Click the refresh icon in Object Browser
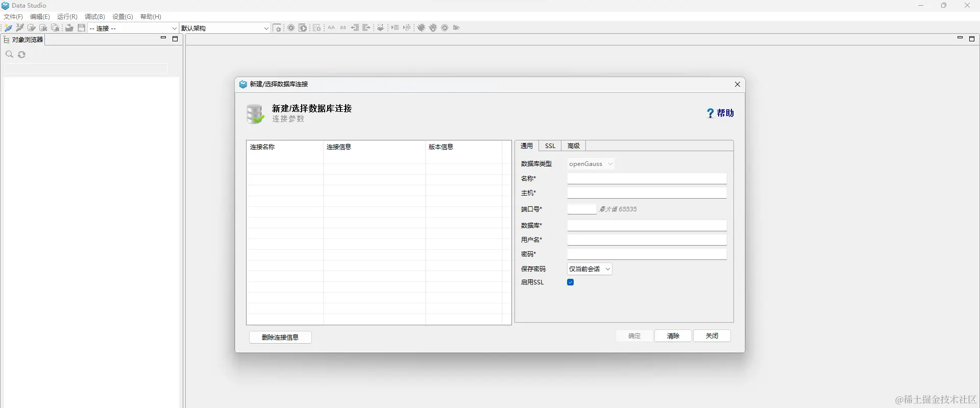The height and width of the screenshot is (408, 980). [22, 55]
